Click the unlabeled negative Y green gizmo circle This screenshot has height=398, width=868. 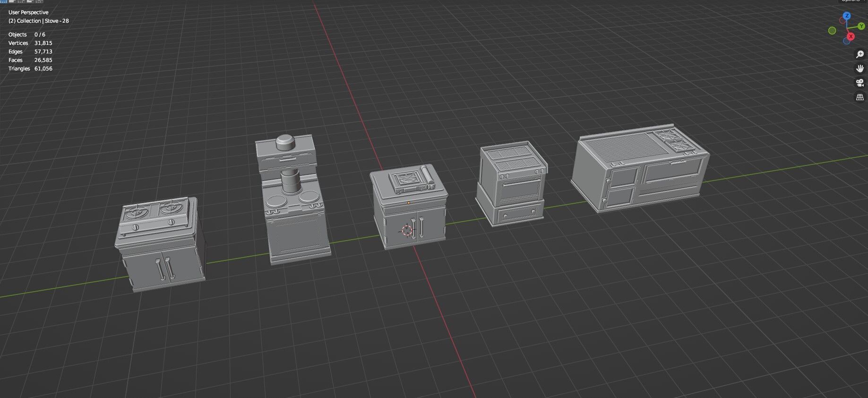[832, 31]
